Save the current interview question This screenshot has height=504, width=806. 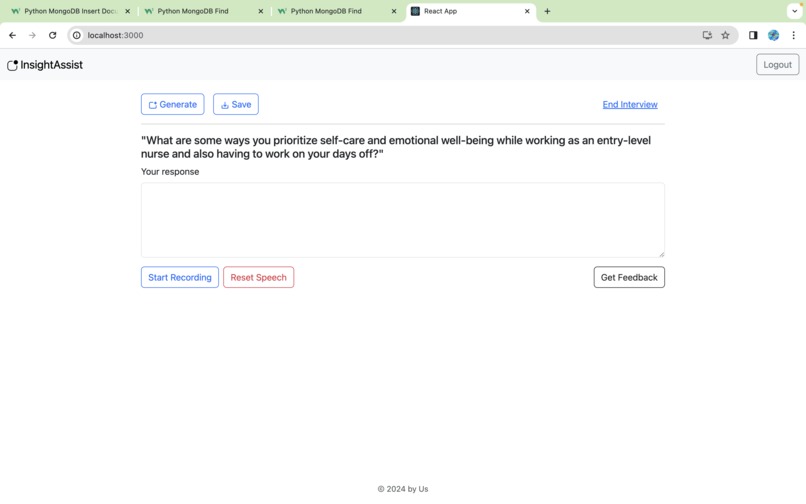pyautogui.click(x=235, y=104)
